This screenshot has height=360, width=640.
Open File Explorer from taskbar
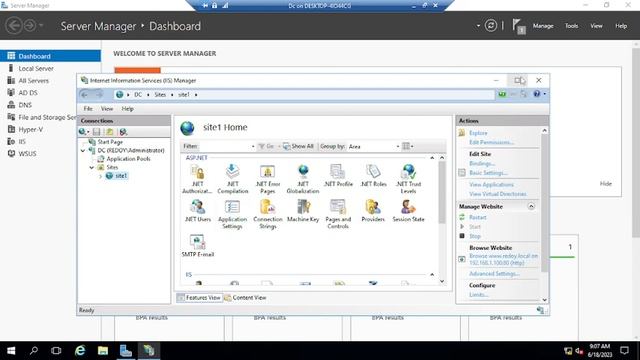(x=103, y=351)
